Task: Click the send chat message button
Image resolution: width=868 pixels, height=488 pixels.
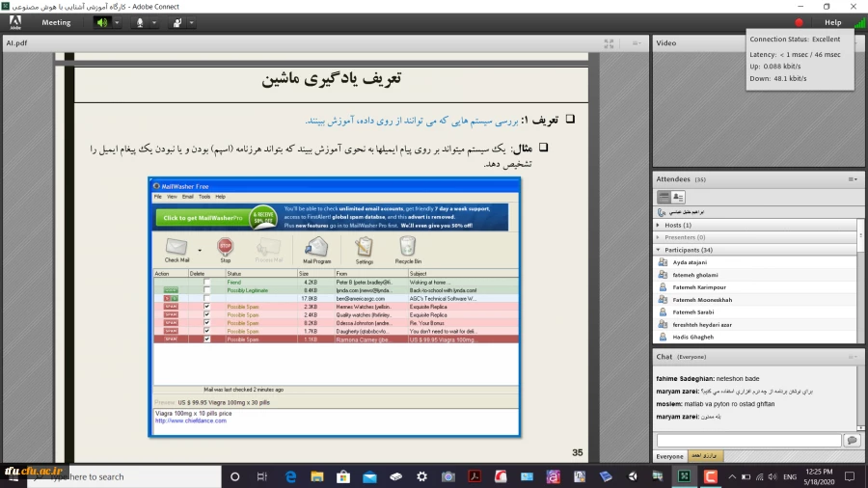Action: pyautogui.click(x=852, y=441)
